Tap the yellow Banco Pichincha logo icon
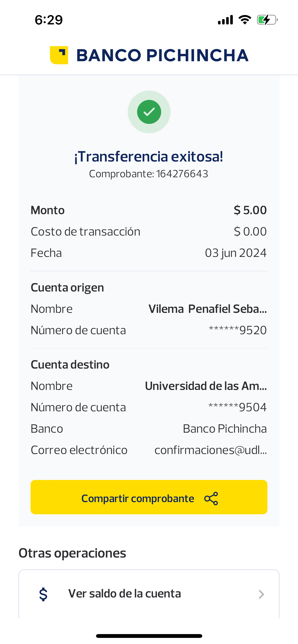The height and width of the screenshot is (644, 298). (x=59, y=55)
